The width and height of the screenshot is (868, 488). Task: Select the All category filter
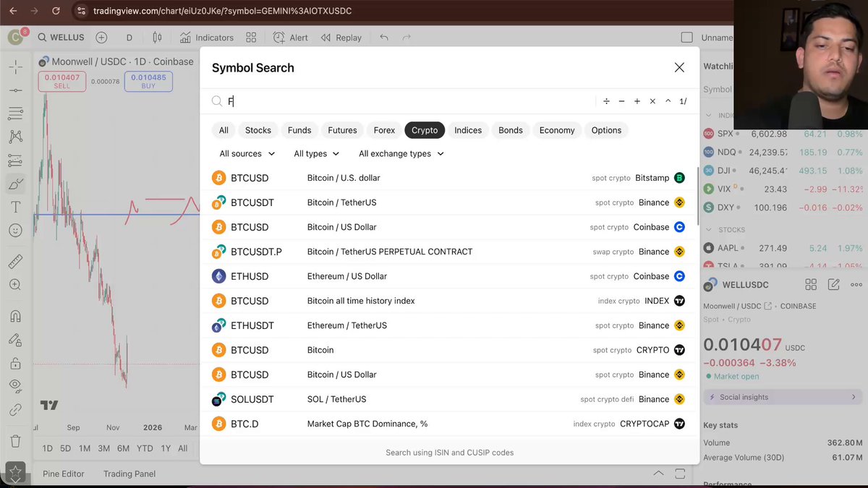(224, 130)
